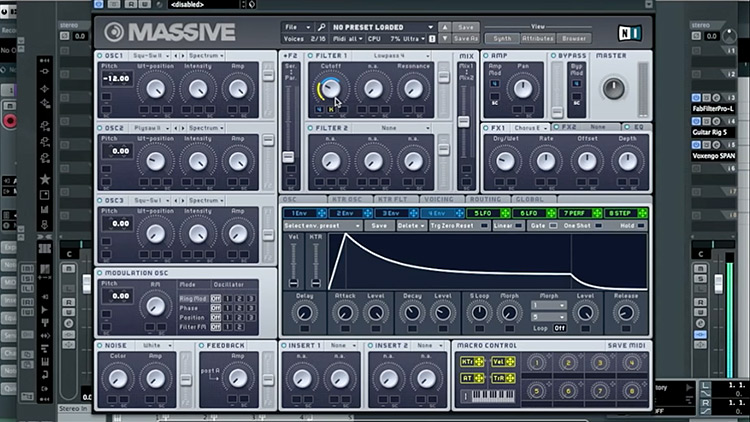
Task: Click the Vel envelope slider handle
Action: point(293,283)
